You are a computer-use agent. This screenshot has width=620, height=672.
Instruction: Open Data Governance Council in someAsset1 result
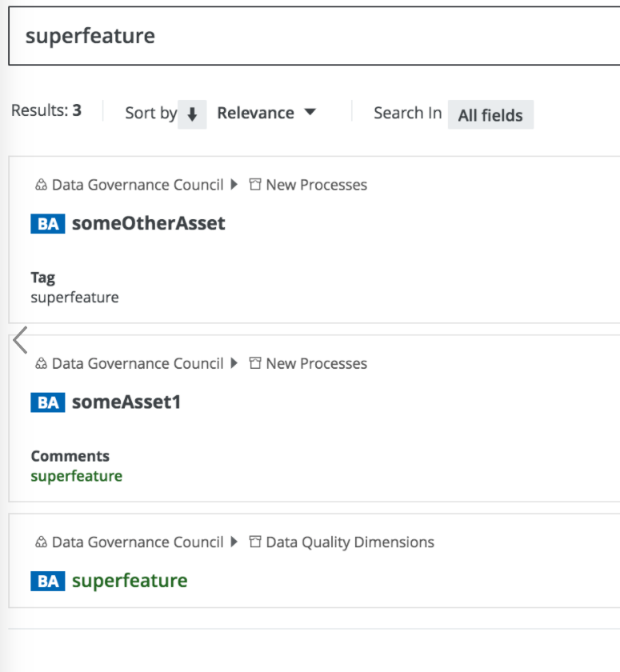[137, 363]
